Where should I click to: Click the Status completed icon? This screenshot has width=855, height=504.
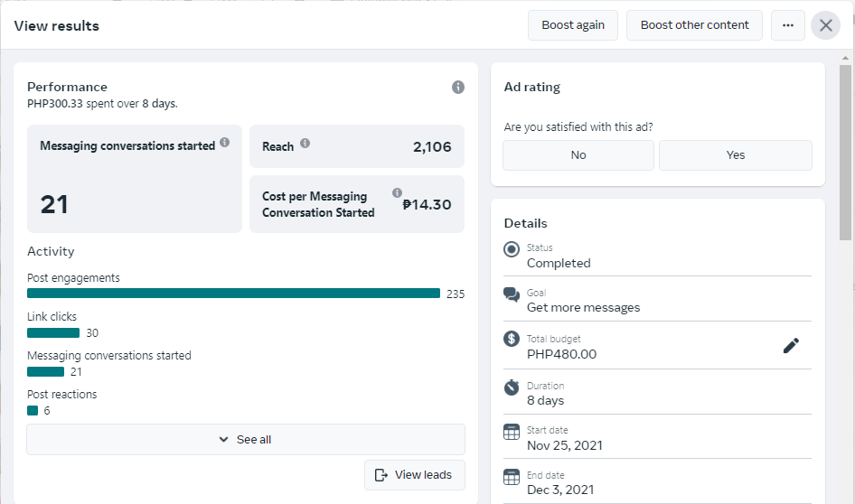[512, 249]
